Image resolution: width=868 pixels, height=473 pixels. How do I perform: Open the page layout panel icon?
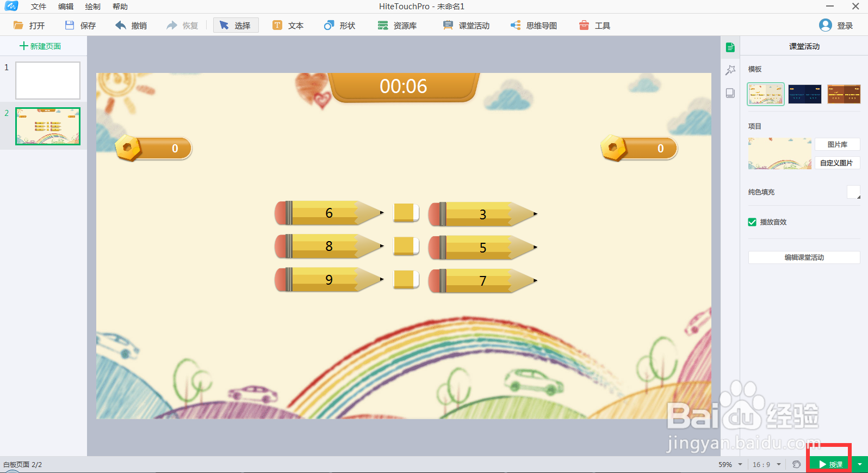pyautogui.click(x=730, y=93)
